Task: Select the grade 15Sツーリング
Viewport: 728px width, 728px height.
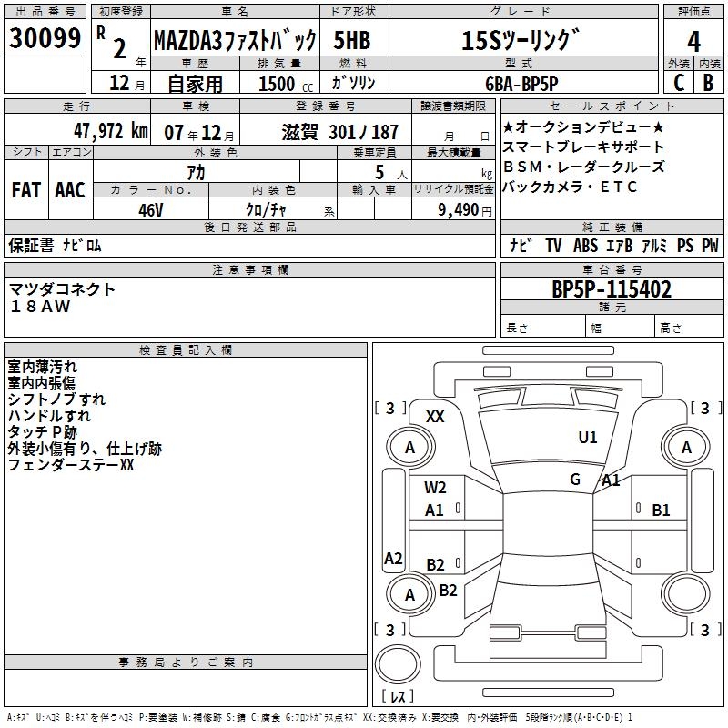Action: 521,40
